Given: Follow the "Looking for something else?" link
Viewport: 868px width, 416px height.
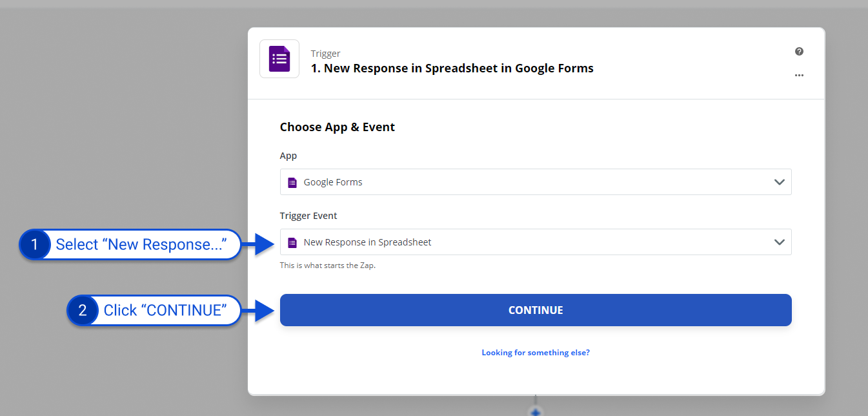Looking at the screenshot, I should [536, 353].
